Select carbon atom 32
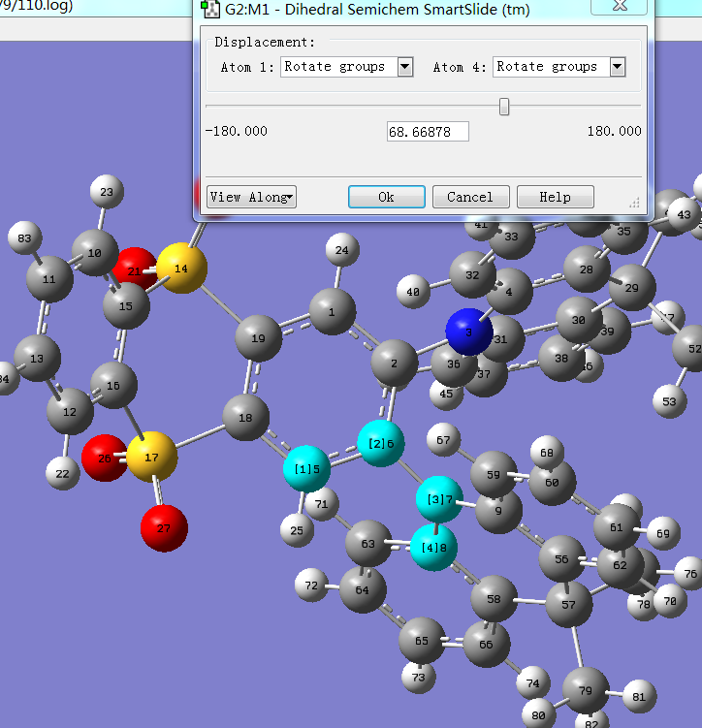This screenshot has width=702, height=728. click(472, 274)
